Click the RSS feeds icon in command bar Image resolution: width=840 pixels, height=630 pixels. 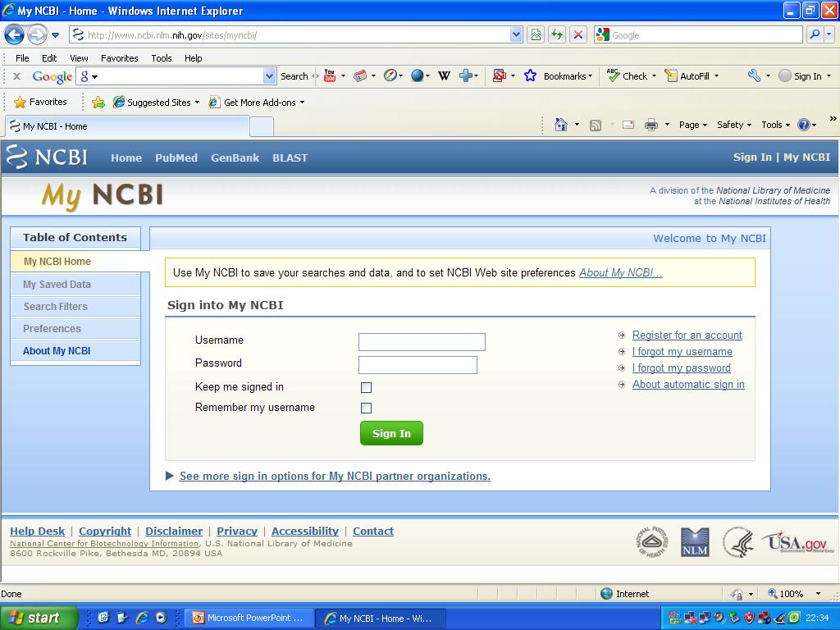pyautogui.click(x=596, y=125)
